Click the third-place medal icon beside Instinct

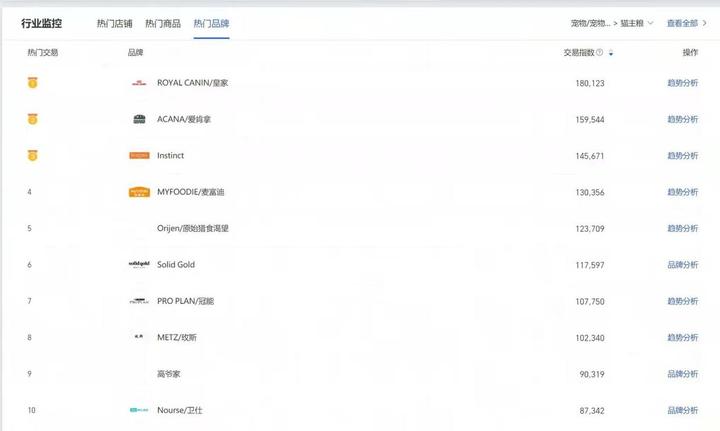(33, 155)
